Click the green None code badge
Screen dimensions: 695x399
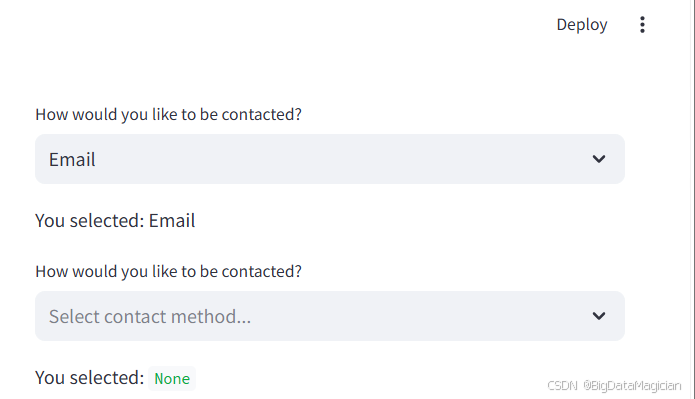point(172,379)
